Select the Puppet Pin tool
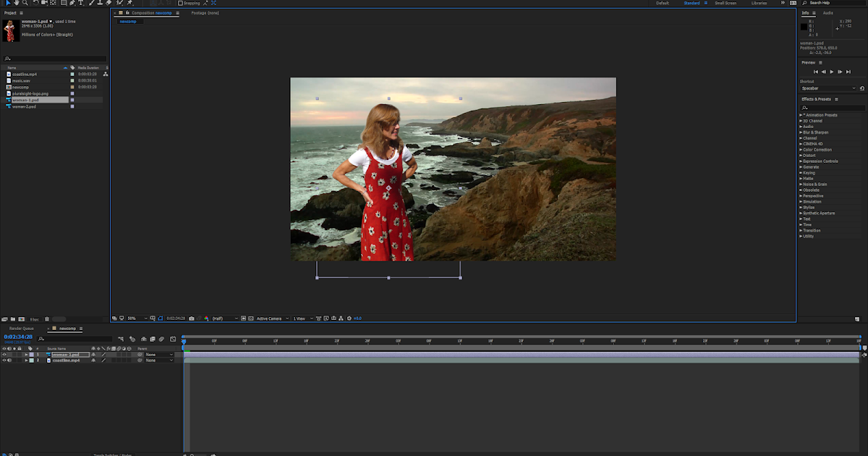This screenshot has width=868, height=456. tap(128, 2)
